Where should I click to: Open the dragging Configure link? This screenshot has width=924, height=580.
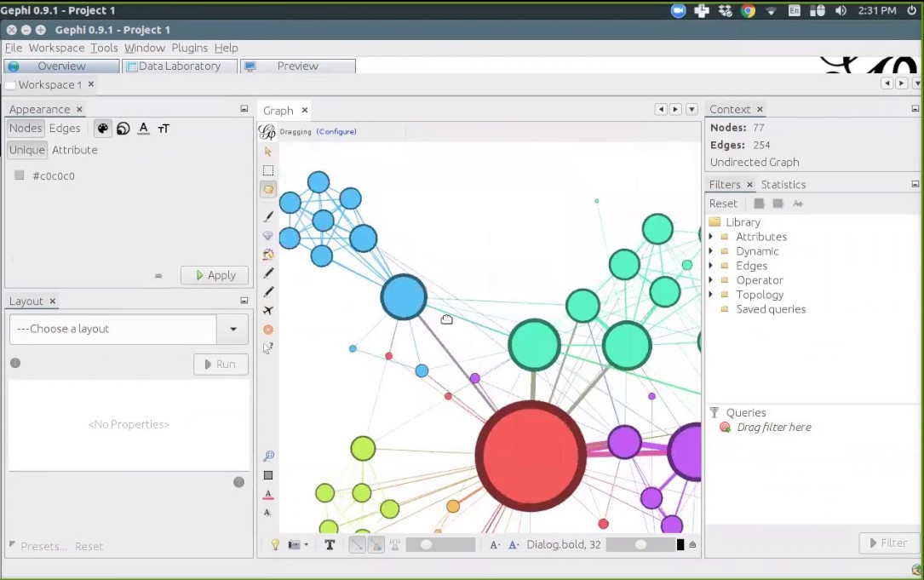[336, 131]
